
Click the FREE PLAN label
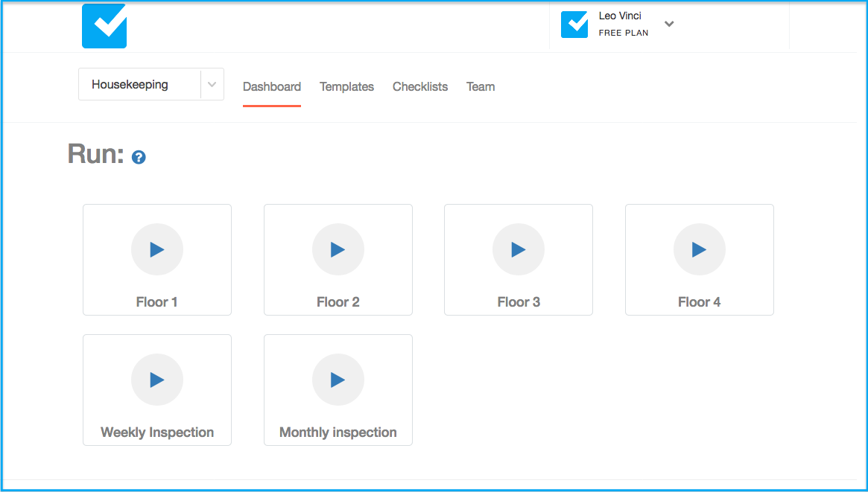624,33
